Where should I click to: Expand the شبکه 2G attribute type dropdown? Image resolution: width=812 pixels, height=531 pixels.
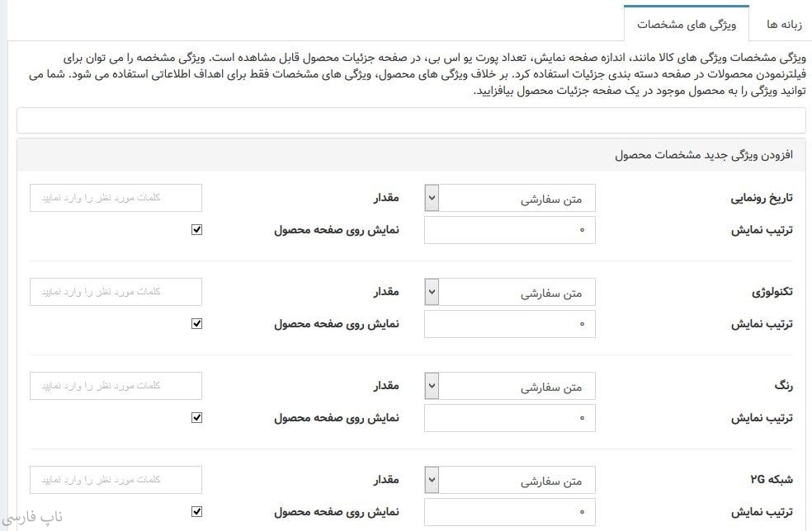click(510, 480)
